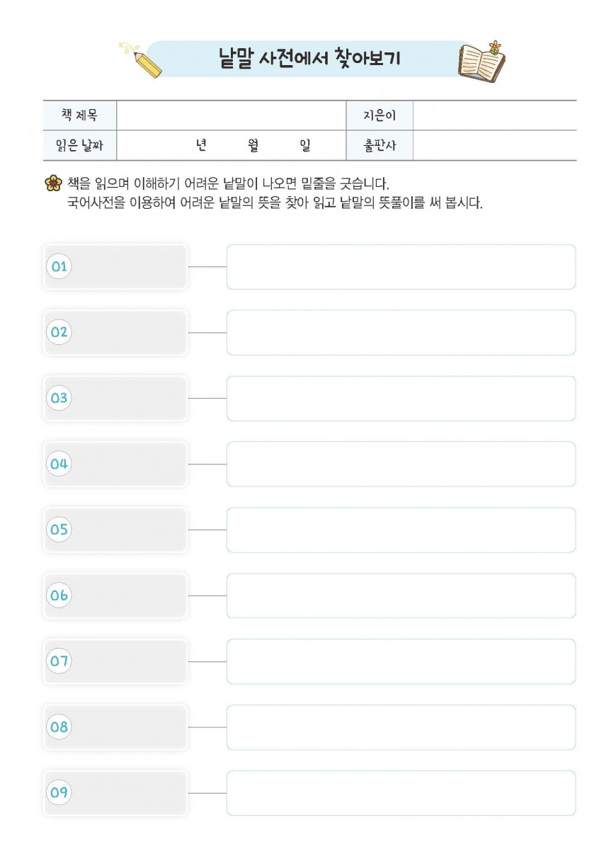The width and height of the screenshot is (616, 866).
Task: Click the open book illustration icon
Action: (482, 62)
